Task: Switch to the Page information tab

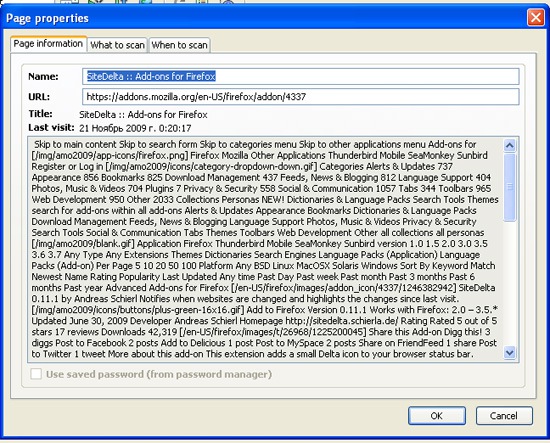Action: (48, 44)
